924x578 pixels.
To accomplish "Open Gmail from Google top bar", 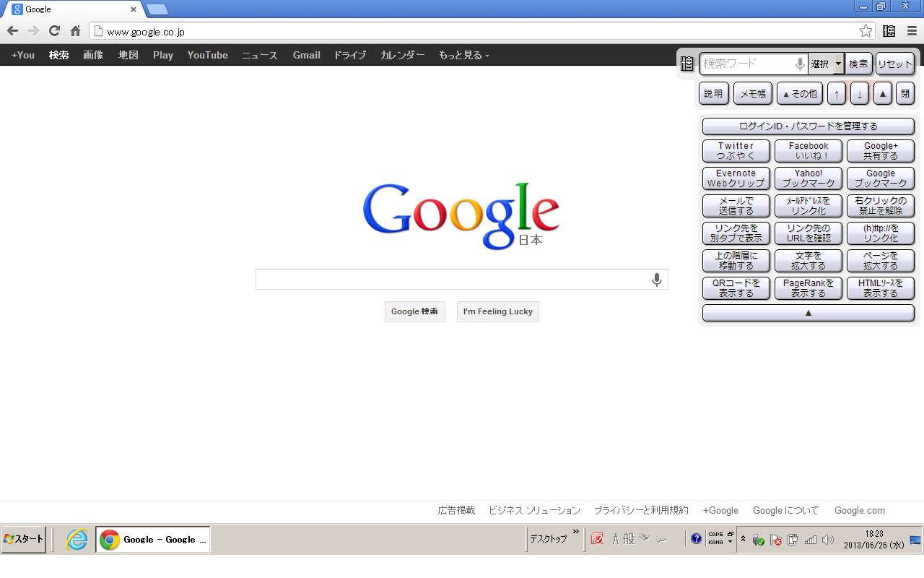I will pos(307,55).
